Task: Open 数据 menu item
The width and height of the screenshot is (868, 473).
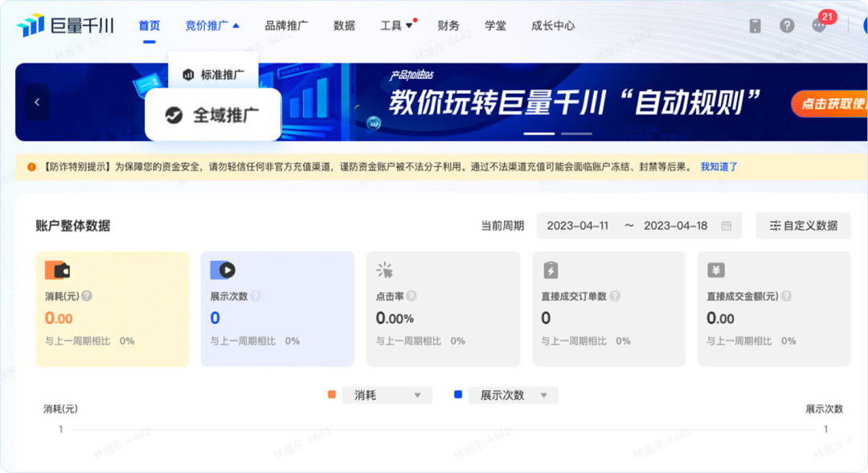Action: [x=344, y=26]
